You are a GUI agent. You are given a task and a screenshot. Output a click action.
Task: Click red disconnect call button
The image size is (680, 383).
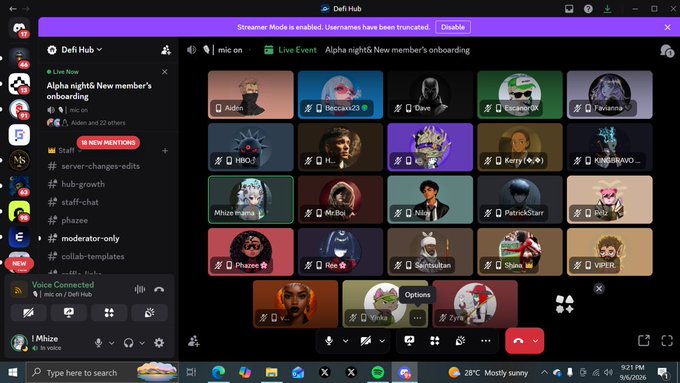click(518, 341)
